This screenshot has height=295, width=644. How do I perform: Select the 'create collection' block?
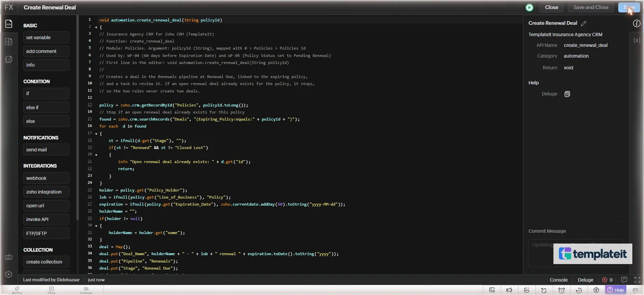pyautogui.click(x=46, y=262)
